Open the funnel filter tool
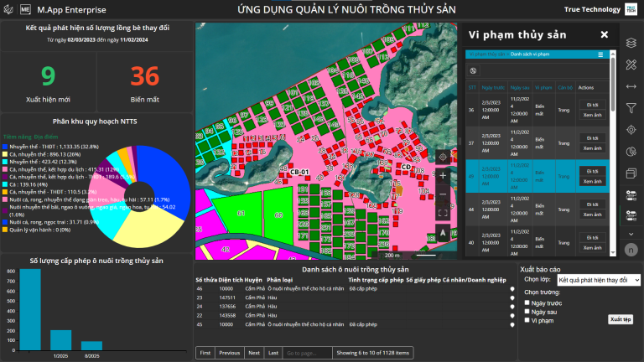This screenshot has height=362, width=644. coord(631,107)
